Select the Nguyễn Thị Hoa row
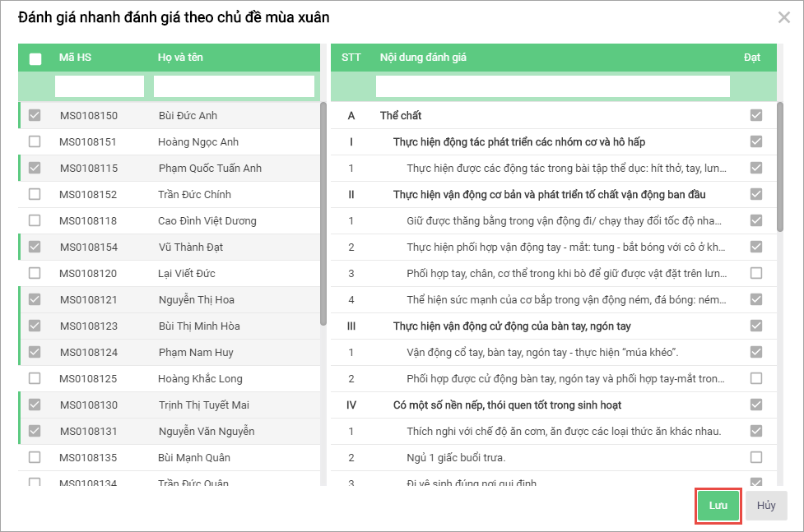The image size is (804, 532). [x=196, y=299]
